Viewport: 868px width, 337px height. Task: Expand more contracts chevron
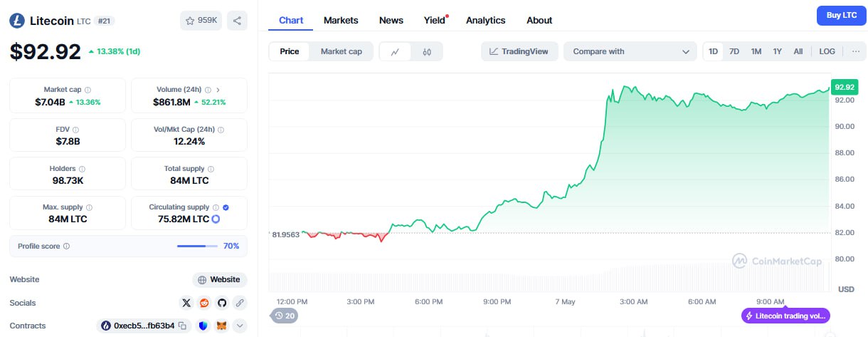point(240,326)
